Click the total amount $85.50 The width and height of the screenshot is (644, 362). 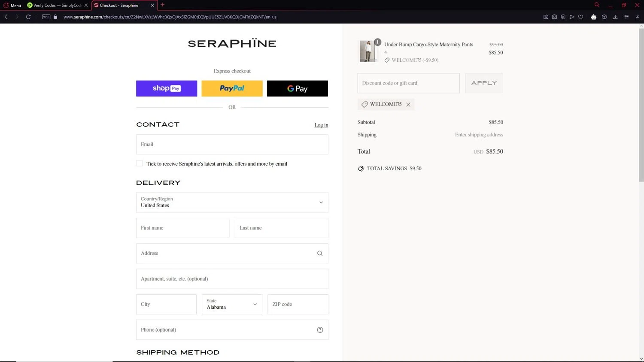coord(495,151)
